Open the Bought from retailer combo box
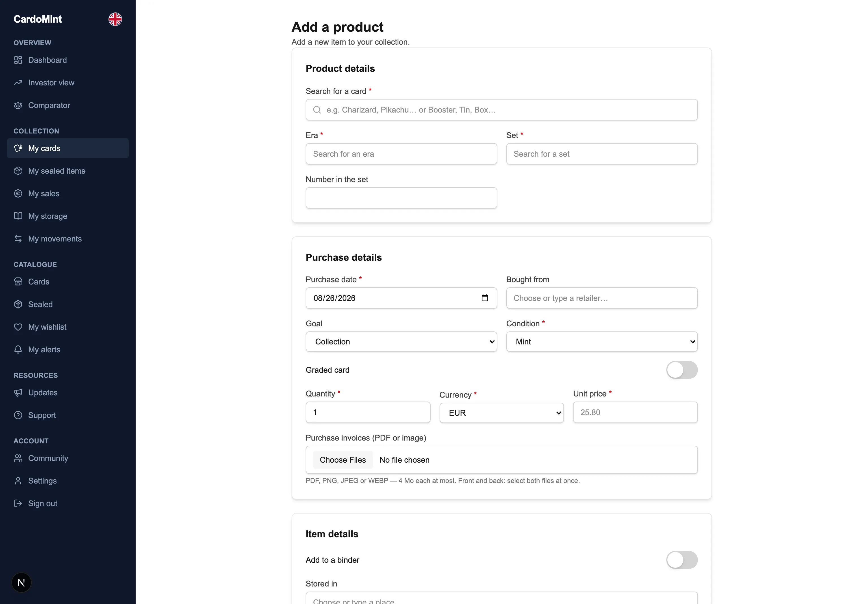The image size is (868, 604). click(602, 298)
